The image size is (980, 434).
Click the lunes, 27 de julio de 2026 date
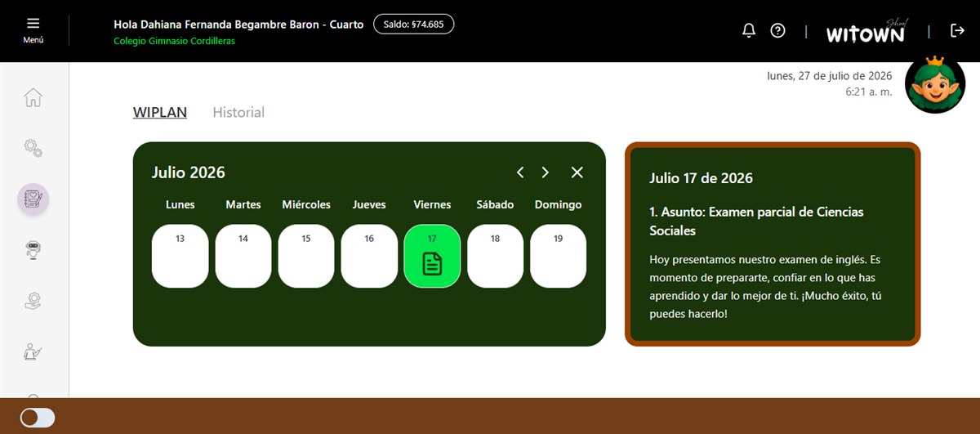click(830, 75)
